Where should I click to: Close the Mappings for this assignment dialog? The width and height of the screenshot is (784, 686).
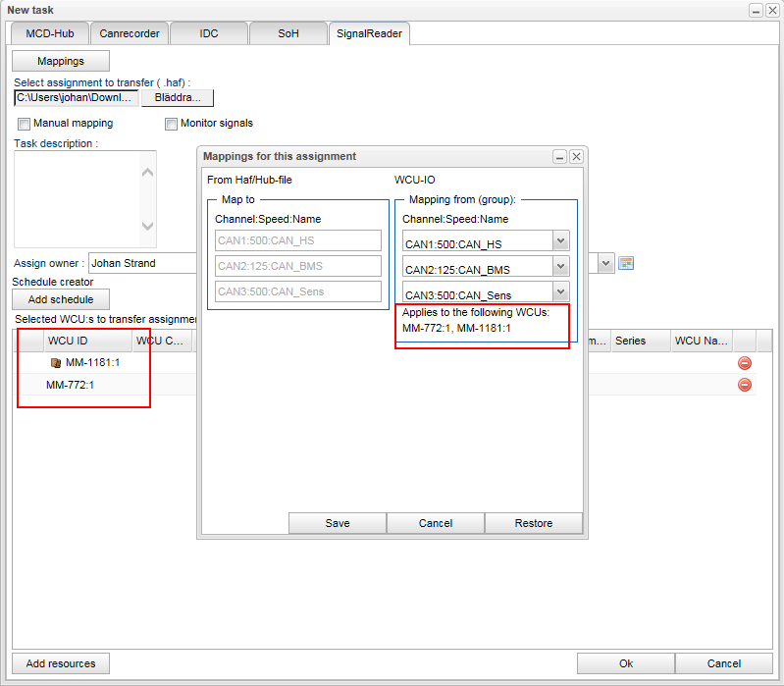pos(576,156)
